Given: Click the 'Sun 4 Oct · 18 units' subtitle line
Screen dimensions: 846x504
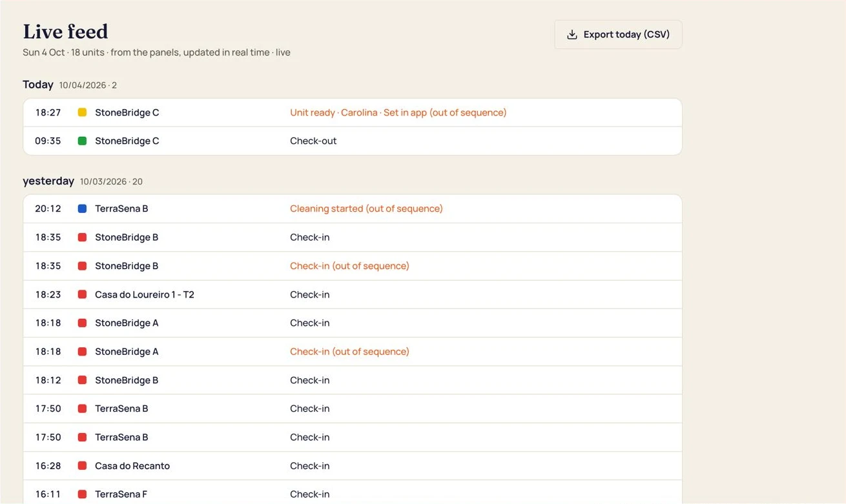Looking at the screenshot, I should pyautogui.click(x=156, y=52).
